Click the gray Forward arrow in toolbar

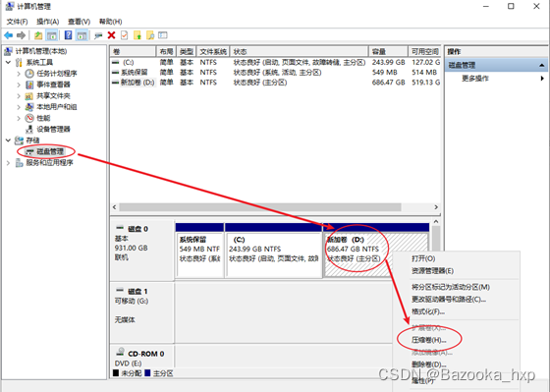[21, 35]
